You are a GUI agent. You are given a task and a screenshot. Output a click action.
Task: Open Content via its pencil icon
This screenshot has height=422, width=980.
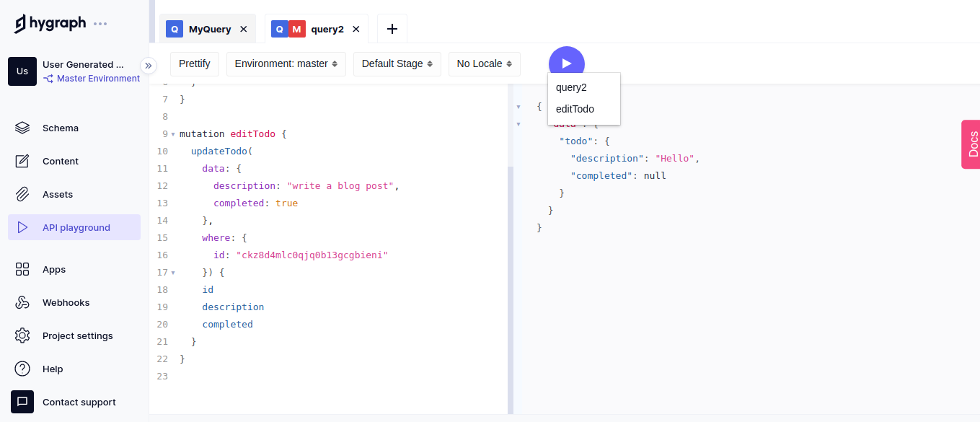click(x=22, y=162)
